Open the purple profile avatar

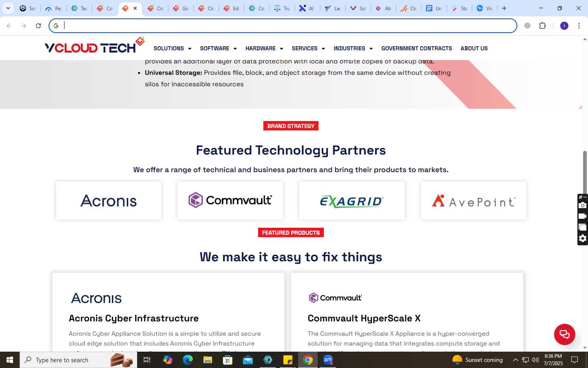(x=564, y=26)
